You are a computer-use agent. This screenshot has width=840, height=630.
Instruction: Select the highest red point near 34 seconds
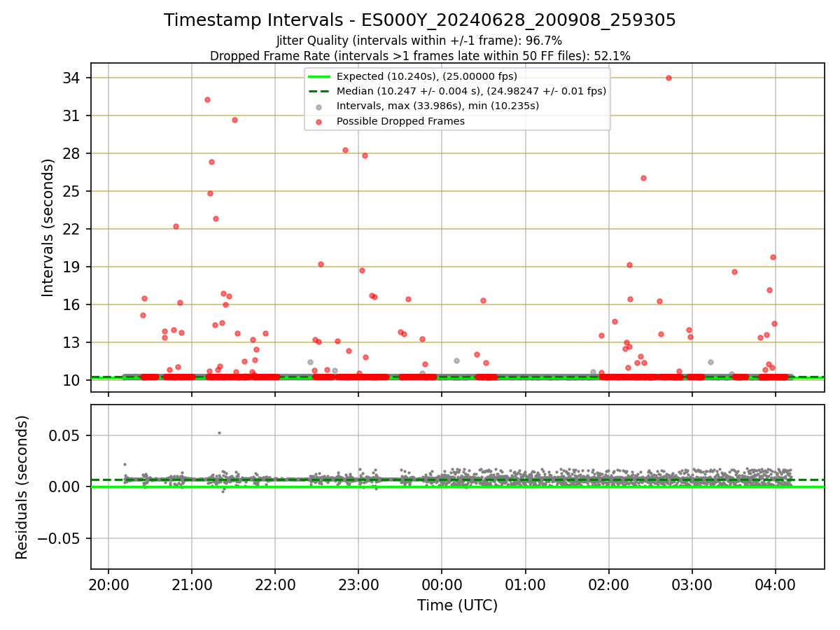click(668, 78)
